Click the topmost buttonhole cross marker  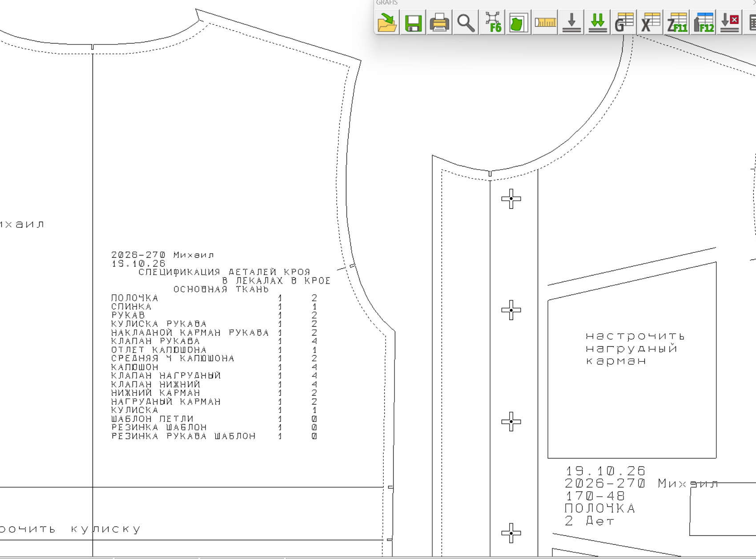(511, 198)
